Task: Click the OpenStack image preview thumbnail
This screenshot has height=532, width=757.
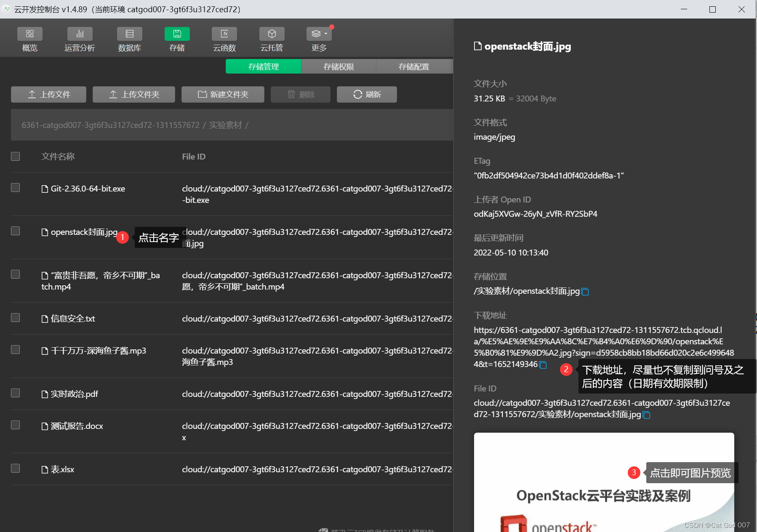Action: point(604,482)
